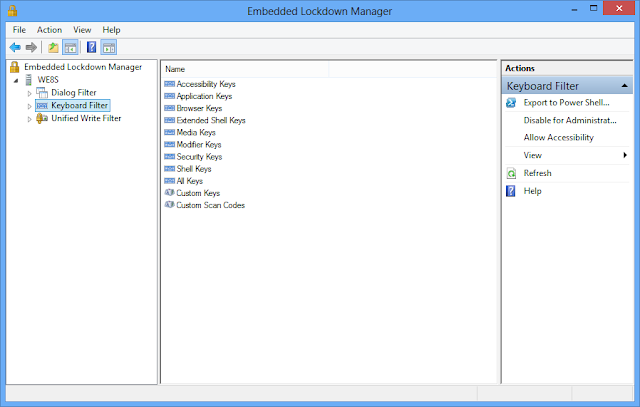Choose Export to Power Shell action
This screenshot has height=407, width=640.
[x=566, y=103]
